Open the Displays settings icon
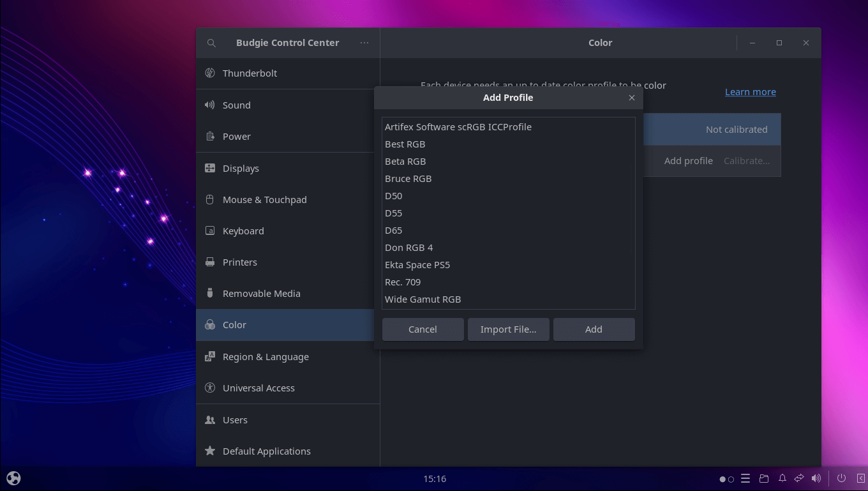 [210, 168]
